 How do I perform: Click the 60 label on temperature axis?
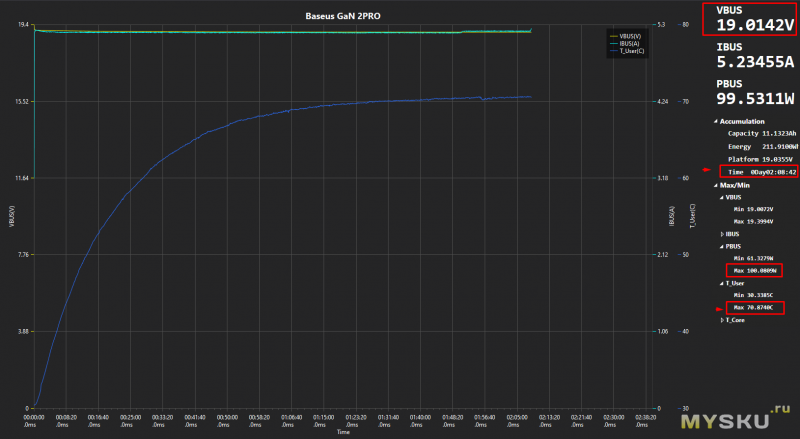tap(685, 178)
